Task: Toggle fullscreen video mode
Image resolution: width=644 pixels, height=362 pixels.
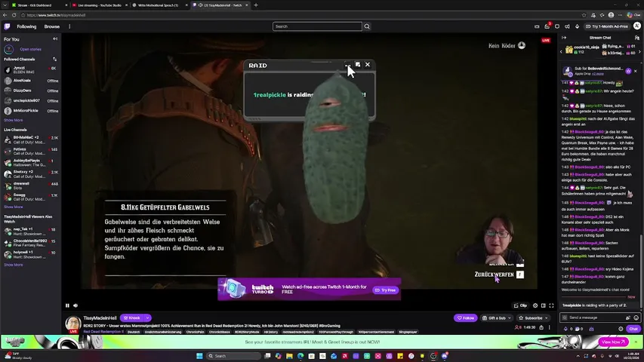Action: pos(552,305)
